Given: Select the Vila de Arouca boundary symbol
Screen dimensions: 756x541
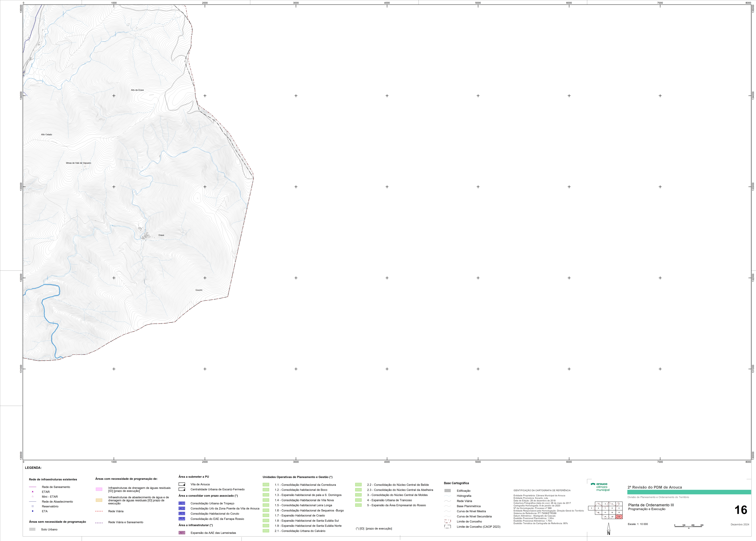Looking at the screenshot, I should (x=182, y=484).
